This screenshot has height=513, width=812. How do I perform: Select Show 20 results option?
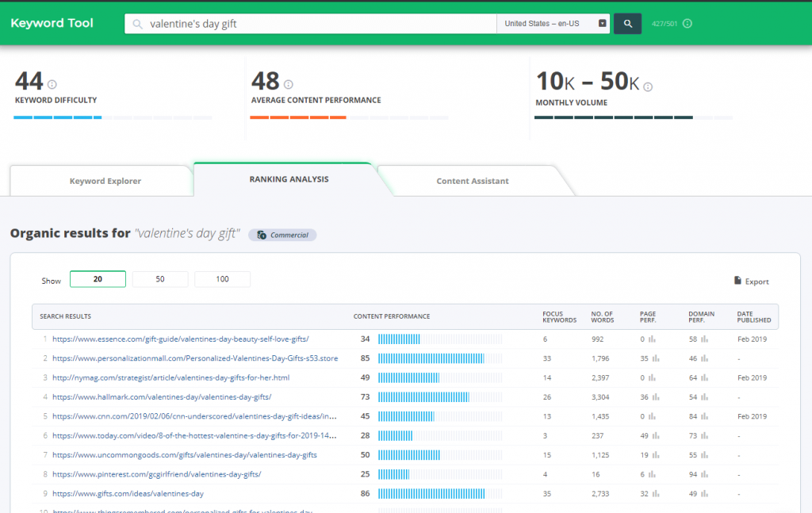(98, 279)
